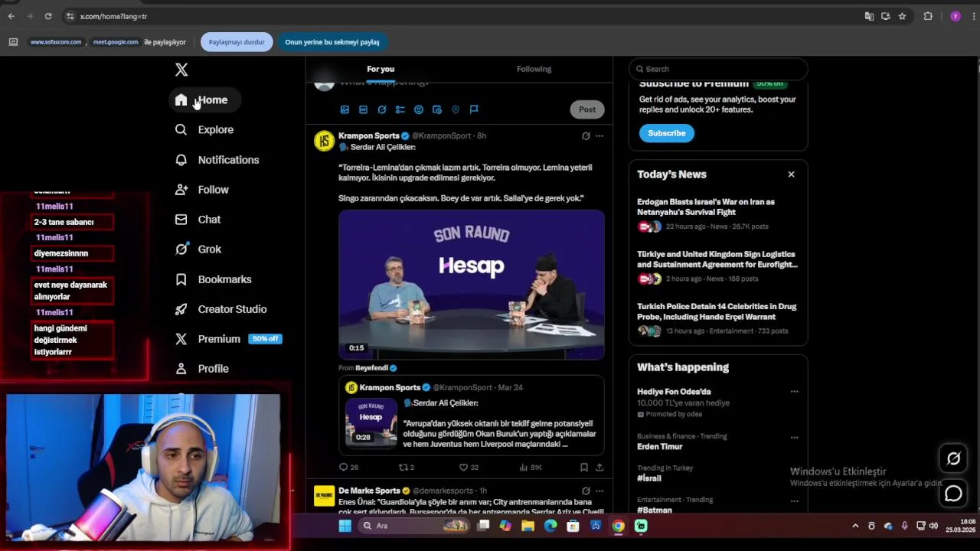Play the Son Raund Hesap video
Image resolution: width=980 pixels, height=551 pixels.
[x=472, y=285]
